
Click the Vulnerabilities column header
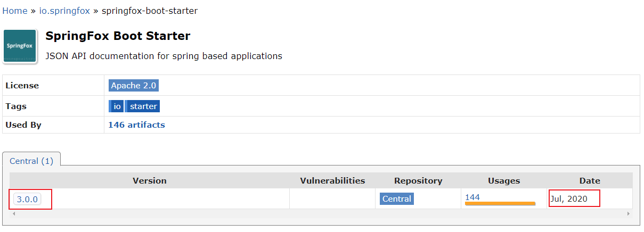pyautogui.click(x=332, y=181)
